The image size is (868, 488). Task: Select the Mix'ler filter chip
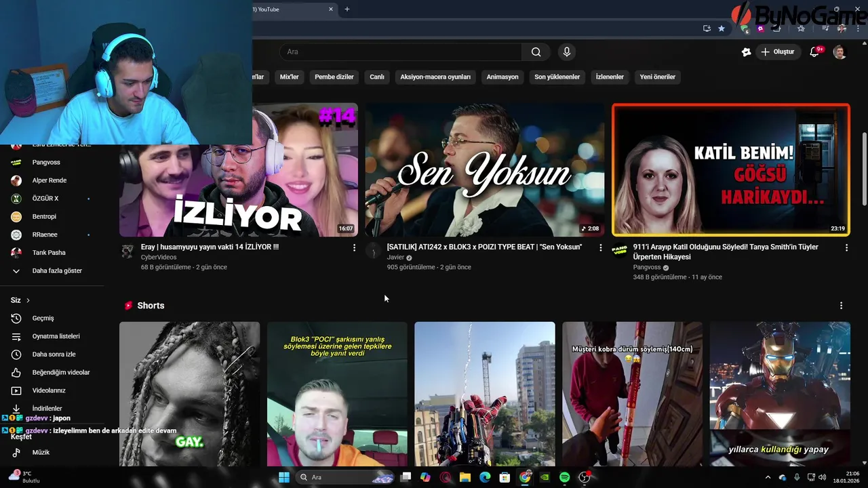click(290, 77)
